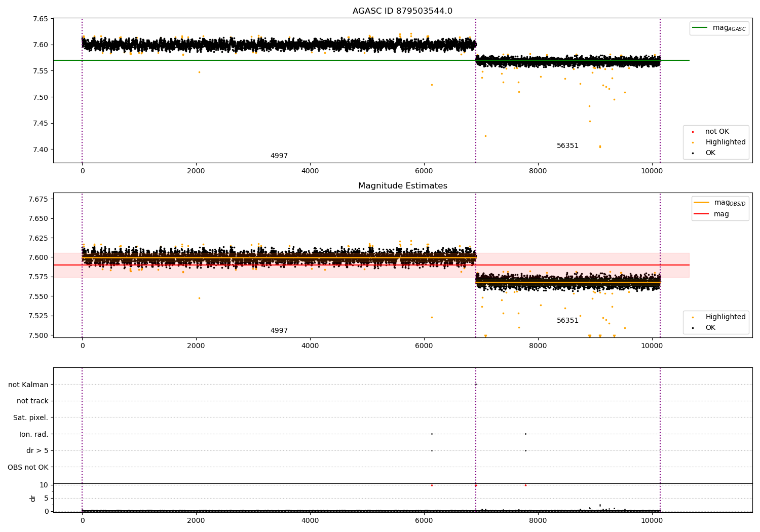
Task: Click the 'Magnitude Estimates' plot title
Action: 402,186
